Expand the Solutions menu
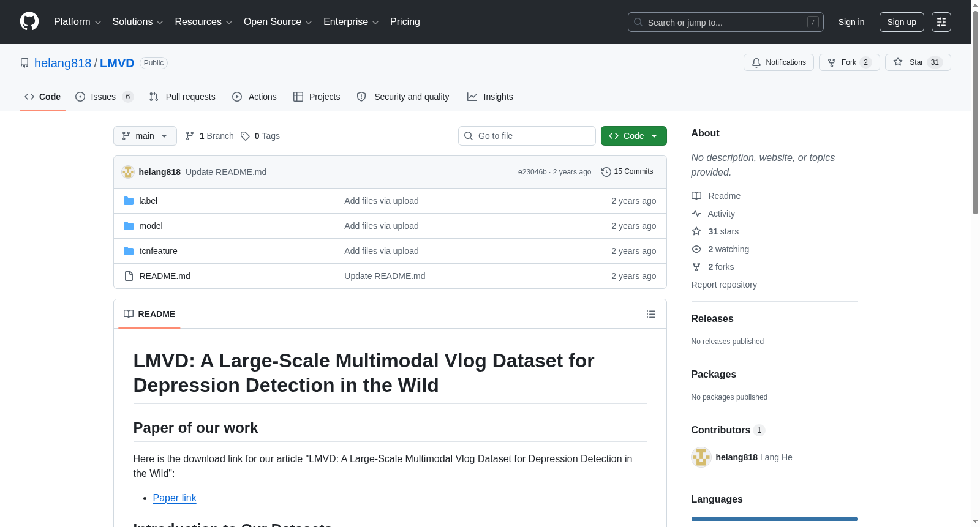Image resolution: width=980 pixels, height=527 pixels. tap(138, 22)
